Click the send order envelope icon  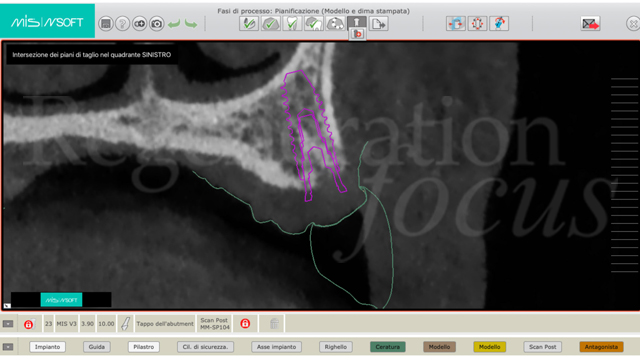(590, 24)
